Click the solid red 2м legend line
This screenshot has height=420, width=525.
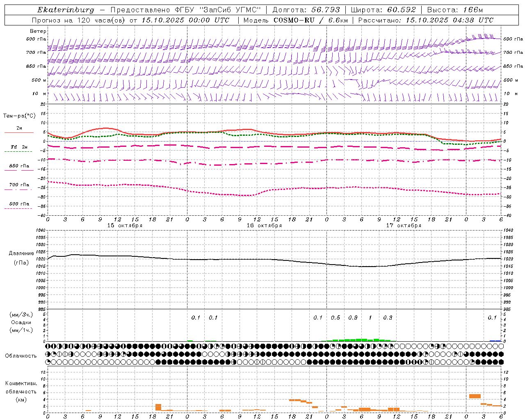click(19, 133)
